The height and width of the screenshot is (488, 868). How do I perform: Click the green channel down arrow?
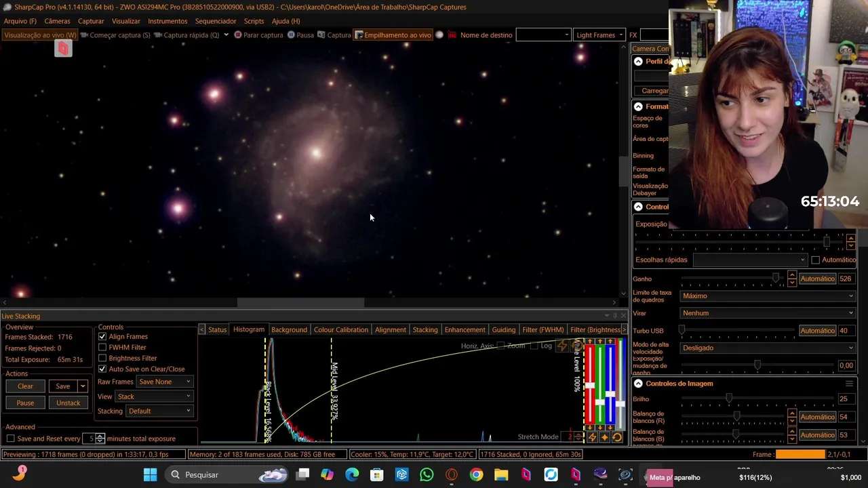pyautogui.click(x=600, y=428)
